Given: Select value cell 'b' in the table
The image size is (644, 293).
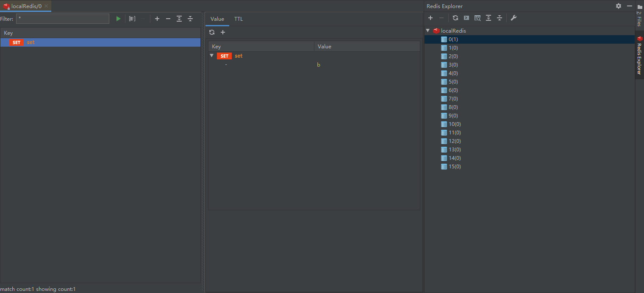Looking at the screenshot, I should click(319, 65).
